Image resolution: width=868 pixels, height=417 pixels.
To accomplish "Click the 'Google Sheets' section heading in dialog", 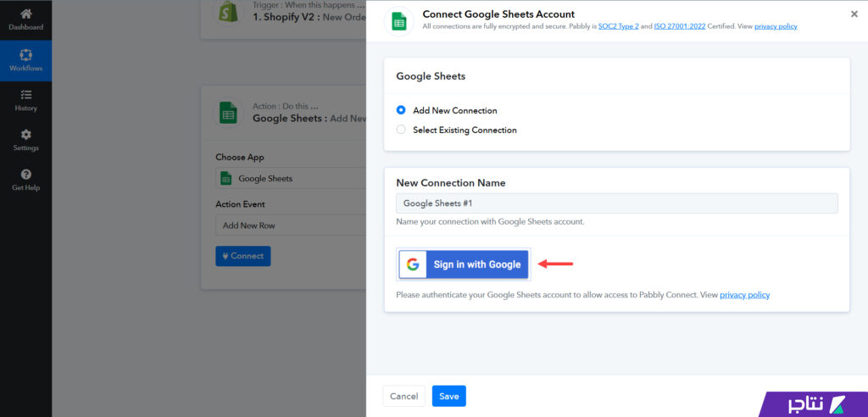I will (431, 76).
